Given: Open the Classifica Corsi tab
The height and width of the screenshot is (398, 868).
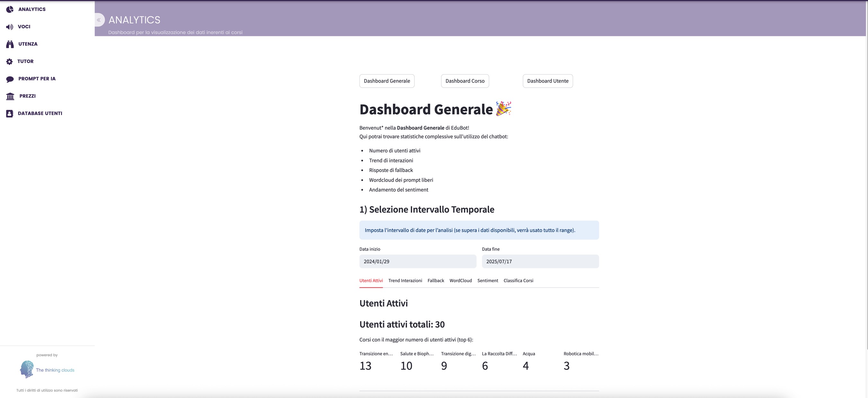Looking at the screenshot, I should coord(518,281).
